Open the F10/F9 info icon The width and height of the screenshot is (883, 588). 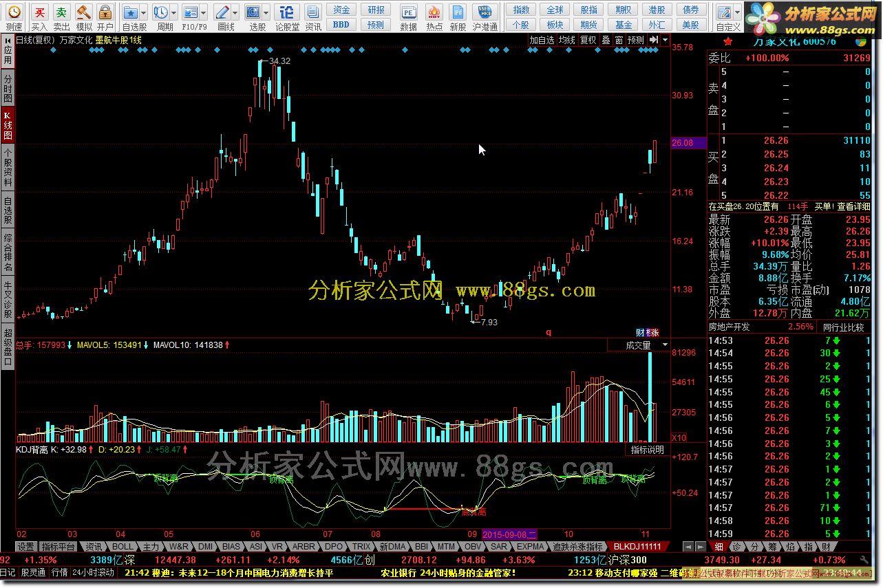tap(191, 12)
